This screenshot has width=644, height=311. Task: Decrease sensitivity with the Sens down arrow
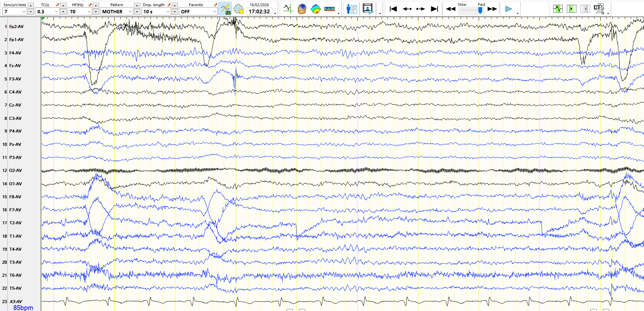(31, 12)
